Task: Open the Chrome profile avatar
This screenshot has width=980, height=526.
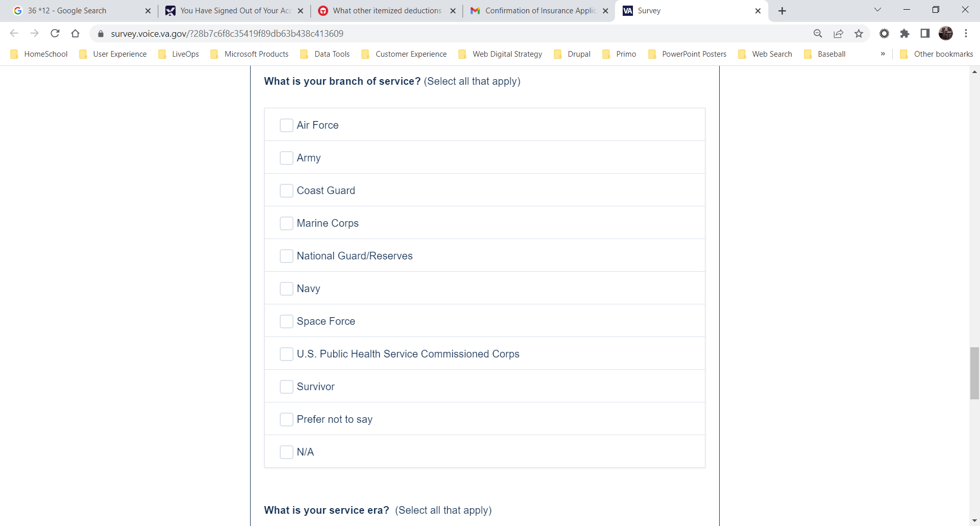Action: [946, 34]
